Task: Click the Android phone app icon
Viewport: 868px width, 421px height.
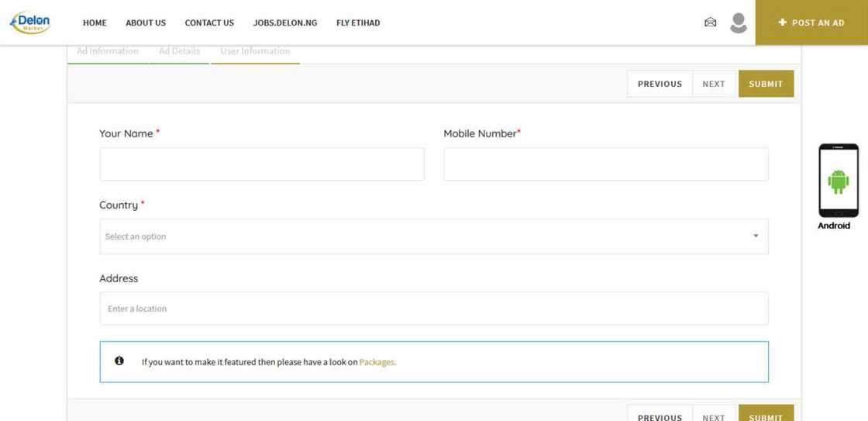Action: (838, 181)
